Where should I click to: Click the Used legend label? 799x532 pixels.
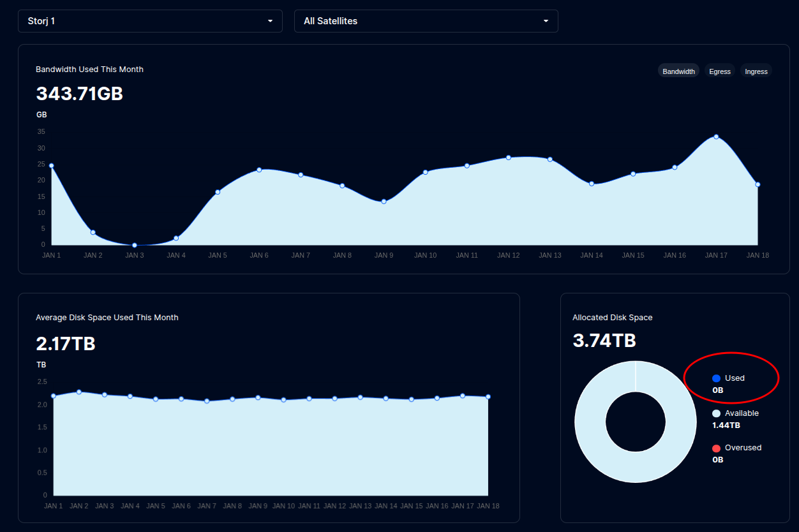735,378
